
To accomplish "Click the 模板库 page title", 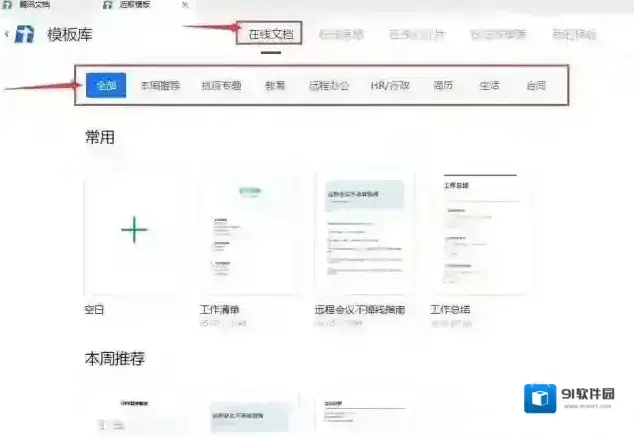I will 70,35.
